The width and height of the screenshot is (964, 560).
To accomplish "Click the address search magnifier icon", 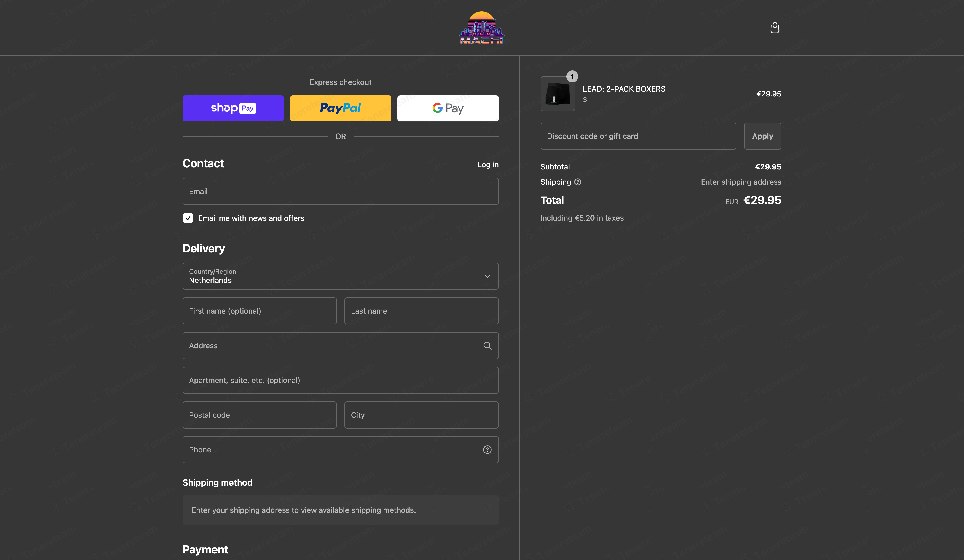I will coord(487,346).
